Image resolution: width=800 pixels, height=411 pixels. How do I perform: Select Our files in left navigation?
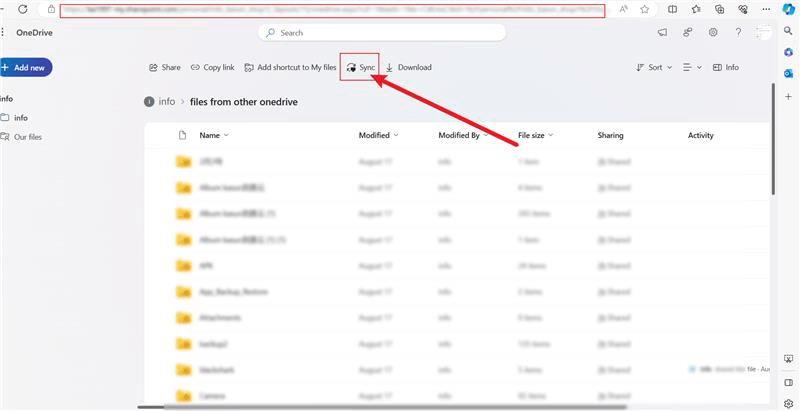click(x=22, y=137)
